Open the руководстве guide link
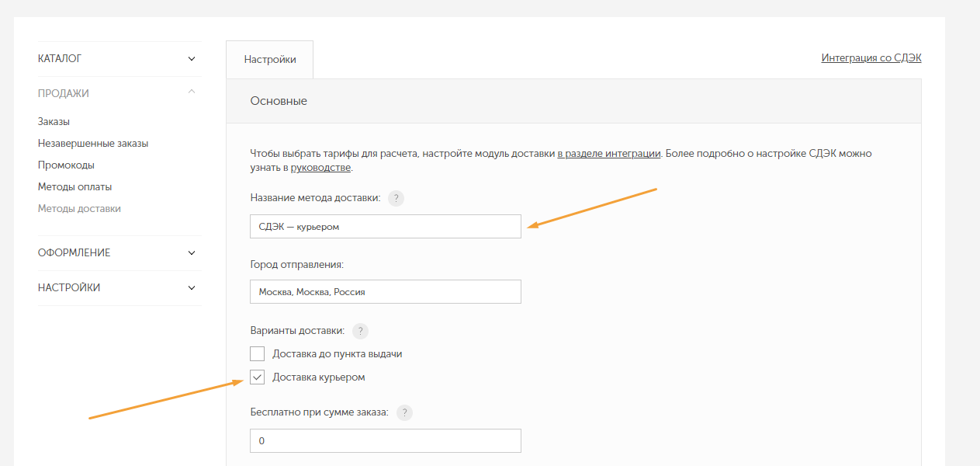980x466 pixels. pos(320,168)
